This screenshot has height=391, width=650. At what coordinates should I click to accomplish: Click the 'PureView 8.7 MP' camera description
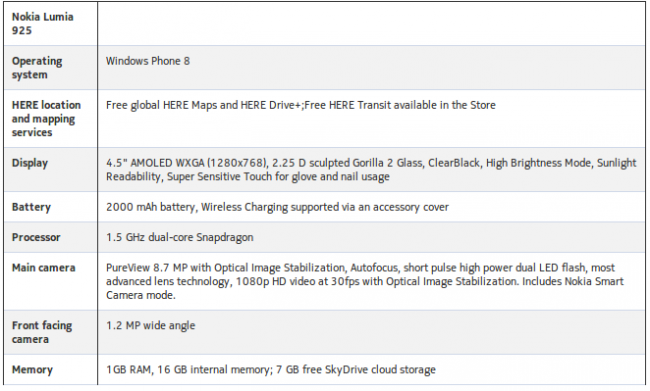(x=365, y=282)
